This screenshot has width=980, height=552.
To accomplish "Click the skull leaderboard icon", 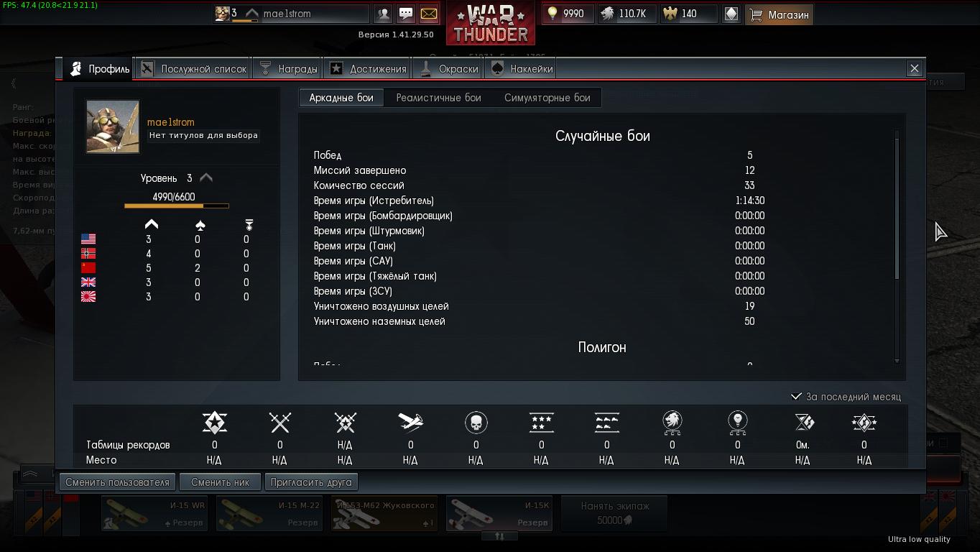I will tap(476, 423).
